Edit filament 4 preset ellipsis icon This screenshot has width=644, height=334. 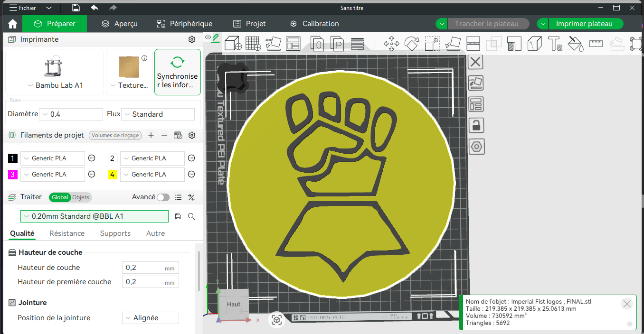(x=191, y=175)
